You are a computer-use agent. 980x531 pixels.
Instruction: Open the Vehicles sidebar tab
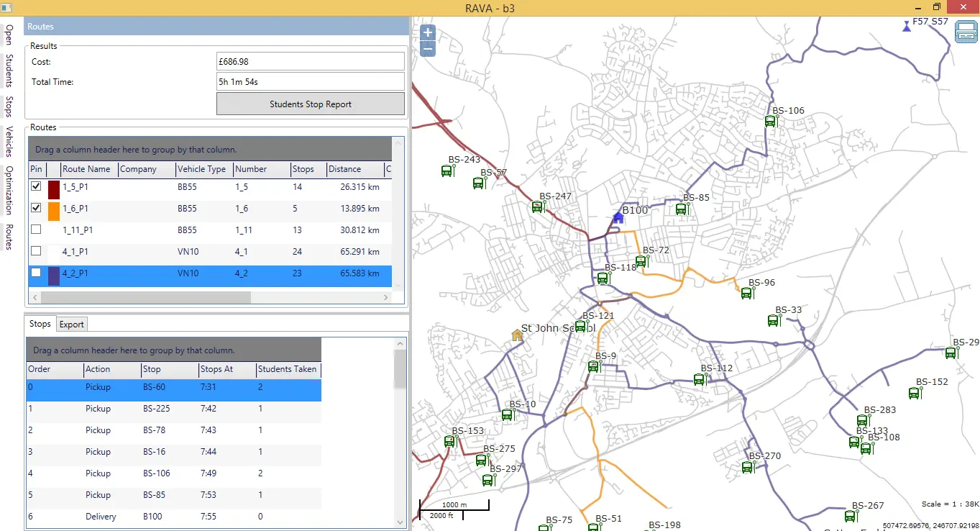coord(9,141)
